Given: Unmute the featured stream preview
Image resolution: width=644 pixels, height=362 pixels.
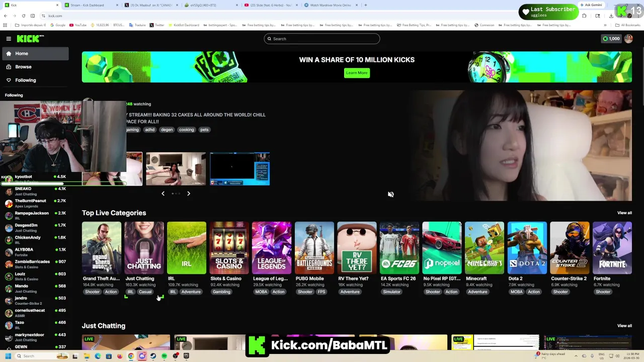Looking at the screenshot, I should pos(390,194).
